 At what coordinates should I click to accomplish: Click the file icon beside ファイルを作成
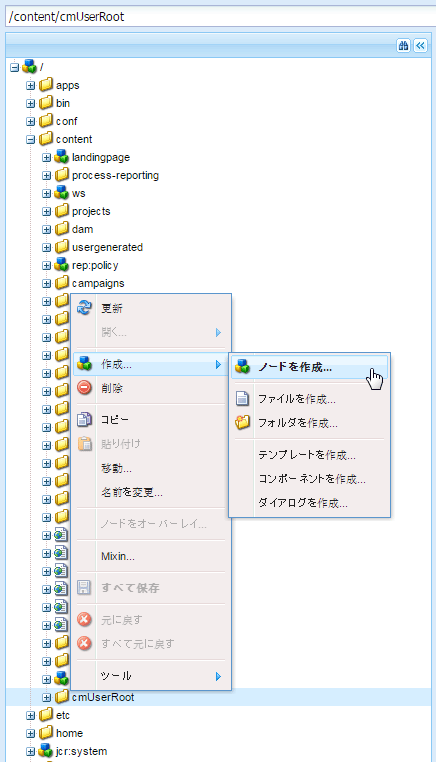tap(242, 398)
